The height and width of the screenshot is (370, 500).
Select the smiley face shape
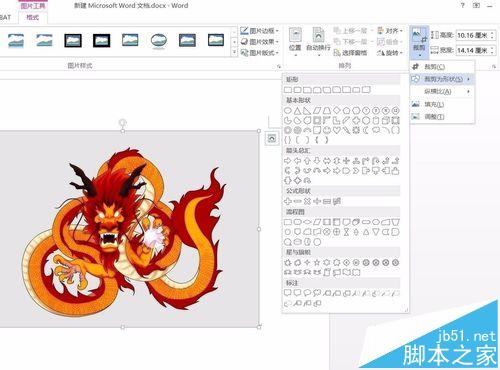click(x=327, y=130)
